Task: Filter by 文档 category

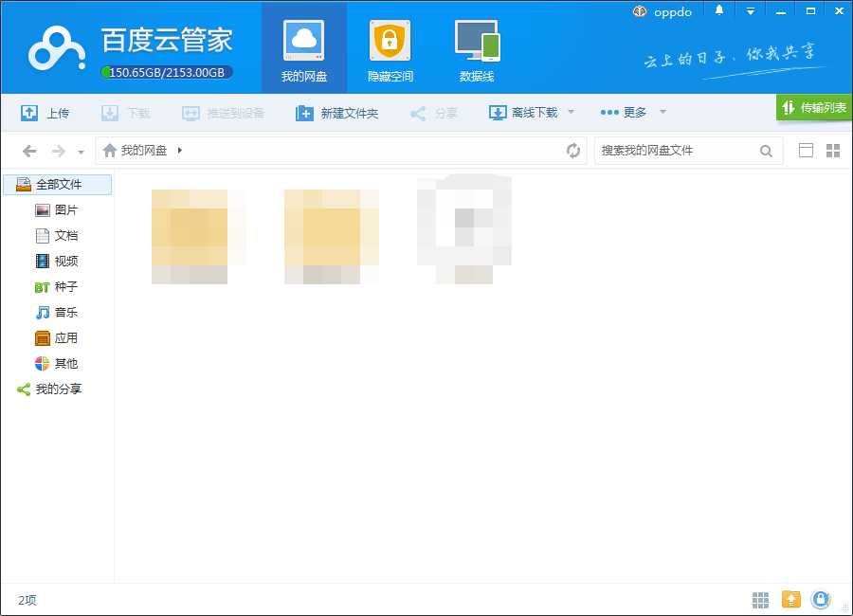Action: click(x=57, y=236)
